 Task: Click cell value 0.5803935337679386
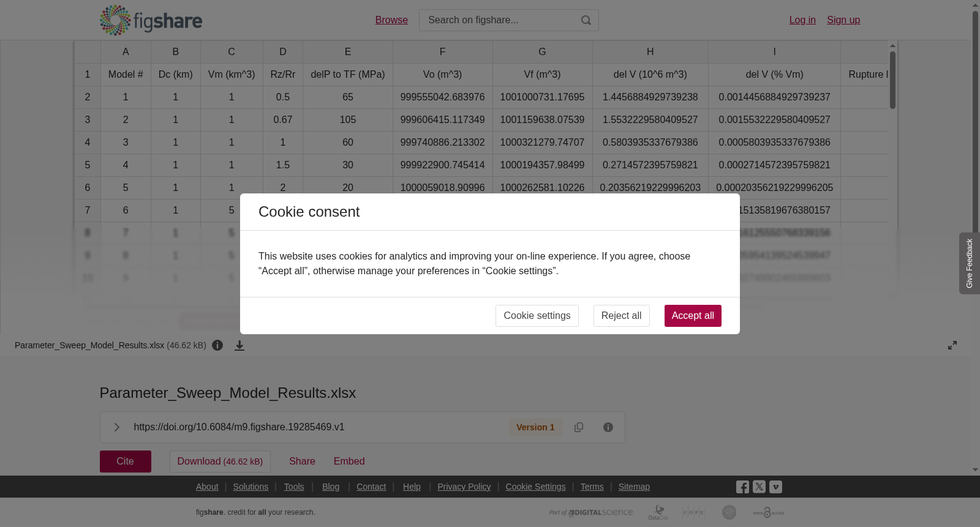650,143
